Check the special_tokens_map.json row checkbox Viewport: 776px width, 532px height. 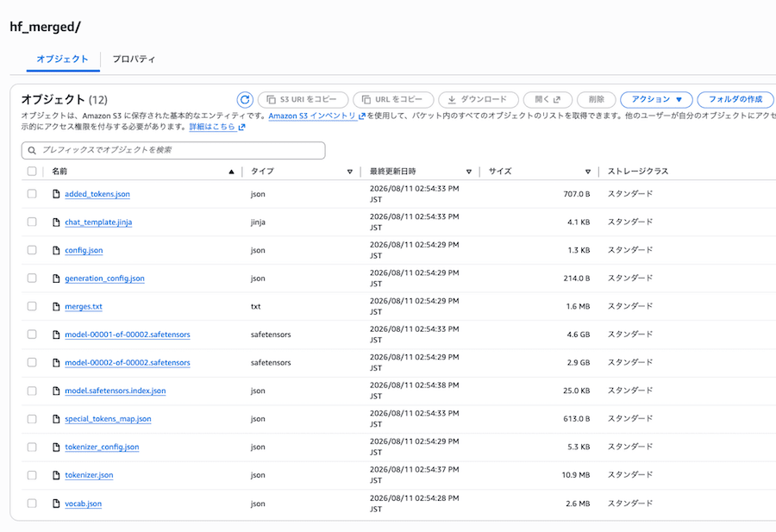click(32, 419)
